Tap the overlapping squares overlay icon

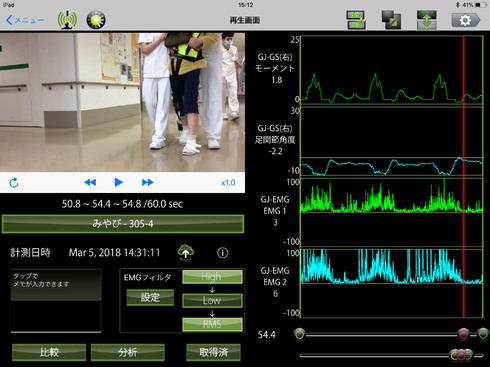[391, 20]
